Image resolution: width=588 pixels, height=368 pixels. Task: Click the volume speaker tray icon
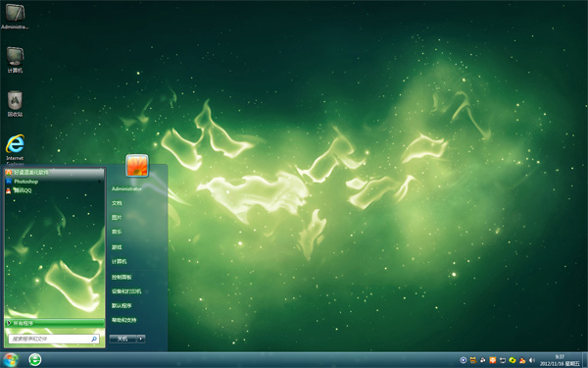pyautogui.click(x=532, y=360)
